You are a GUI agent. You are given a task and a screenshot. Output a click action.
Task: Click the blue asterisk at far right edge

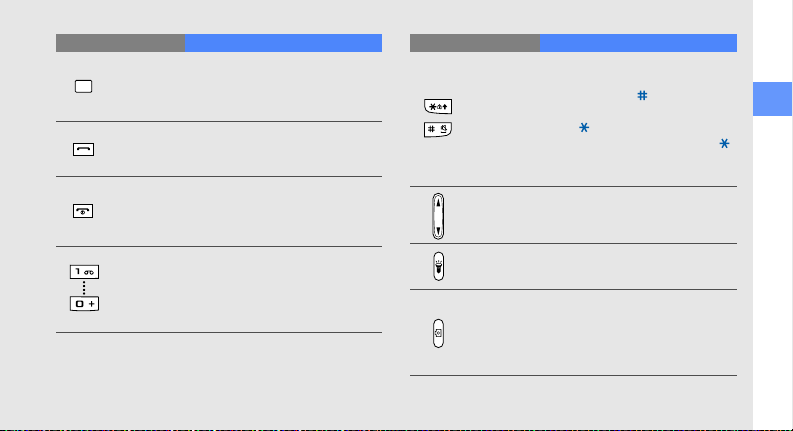tap(724, 144)
